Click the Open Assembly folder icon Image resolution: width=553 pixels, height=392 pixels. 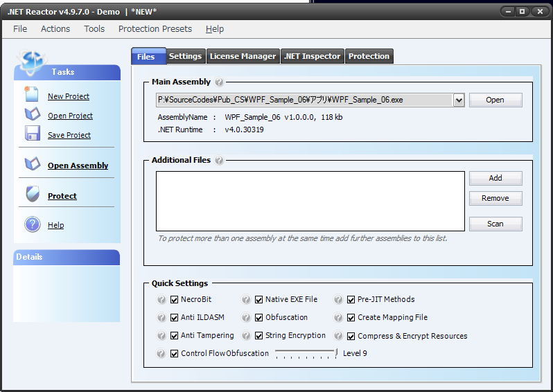pos(33,163)
